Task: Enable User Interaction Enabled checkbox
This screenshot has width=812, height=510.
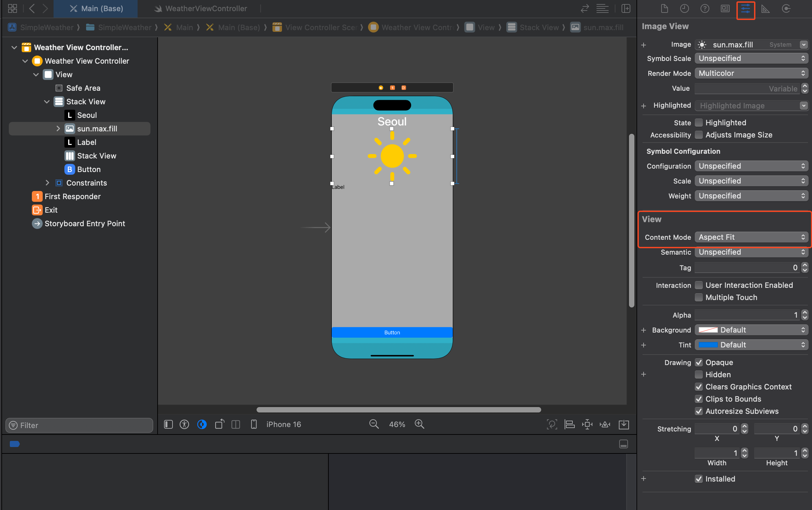Action: click(699, 285)
